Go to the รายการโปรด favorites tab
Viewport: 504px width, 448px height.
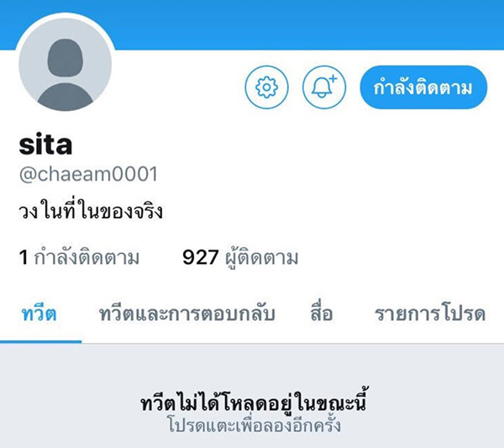[430, 314]
